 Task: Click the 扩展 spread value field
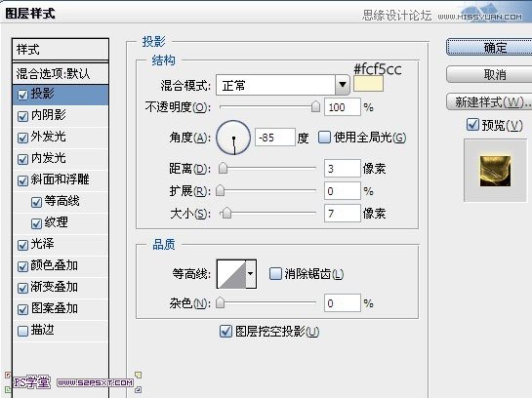pyautogui.click(x=342, y=190)
